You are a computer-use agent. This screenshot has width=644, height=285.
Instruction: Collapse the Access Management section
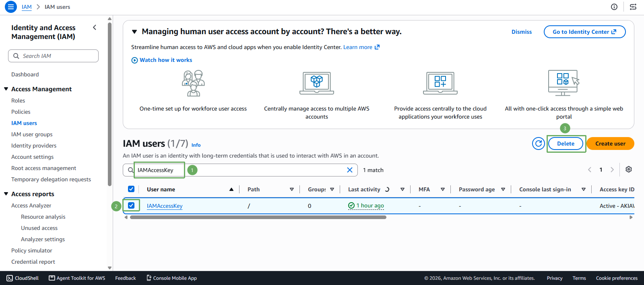coord(6,89)
